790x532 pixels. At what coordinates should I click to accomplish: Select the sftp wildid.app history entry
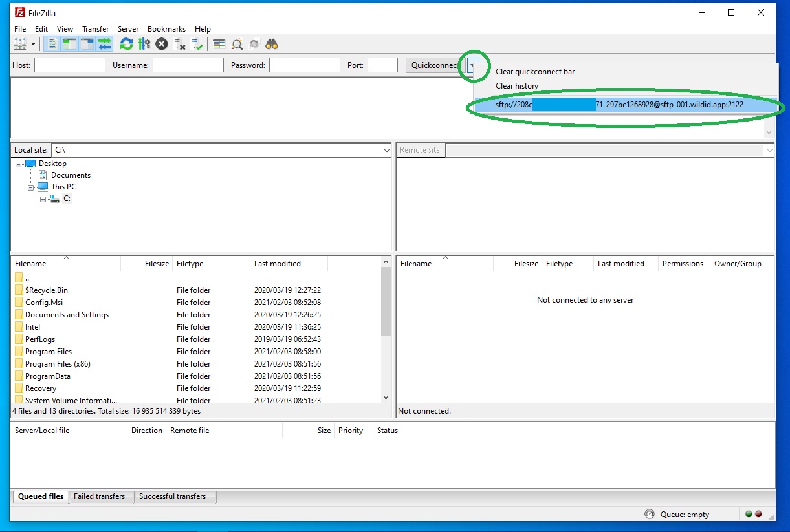pyautogui.click(x=626, y=105)
